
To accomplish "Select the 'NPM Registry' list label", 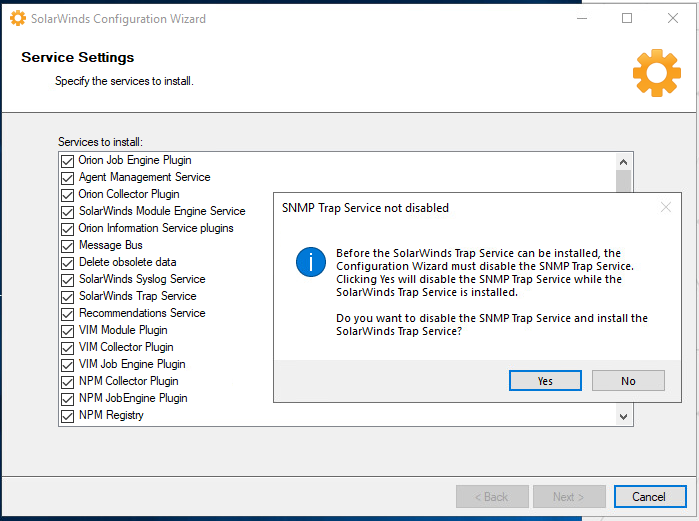I will coord(111,415).
